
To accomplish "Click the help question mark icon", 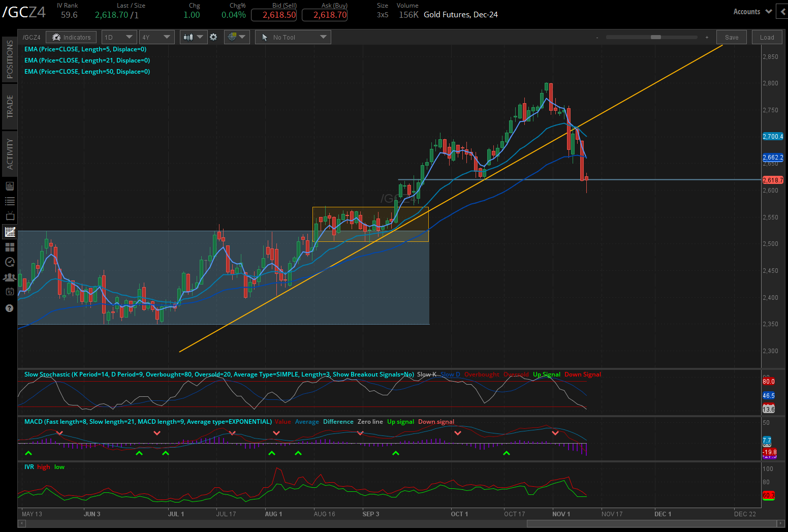I will point(9,308).
